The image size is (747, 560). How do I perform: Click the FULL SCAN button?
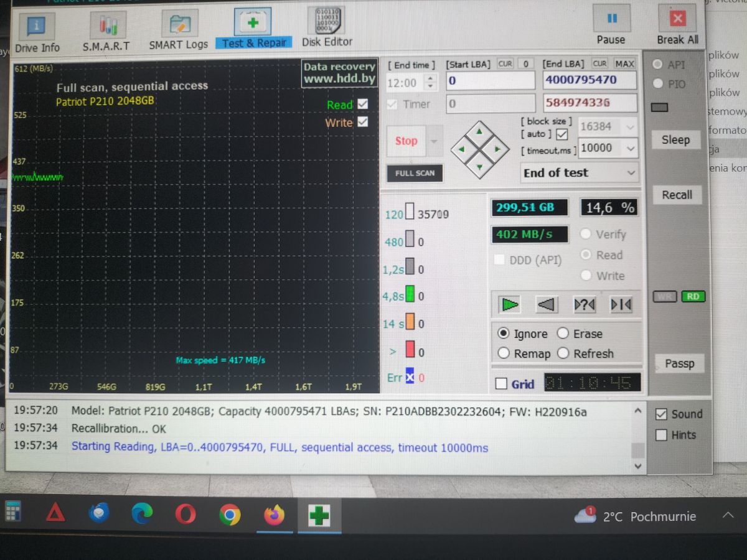pos(415,173)
